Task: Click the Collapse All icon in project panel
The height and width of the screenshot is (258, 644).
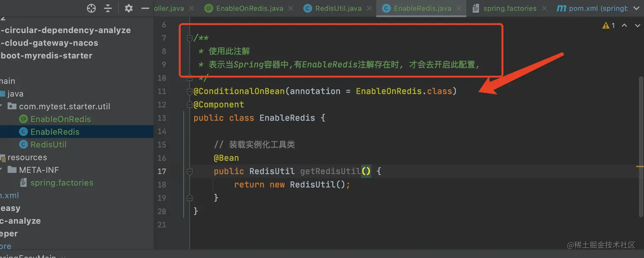Action: (x=109, y=8)
